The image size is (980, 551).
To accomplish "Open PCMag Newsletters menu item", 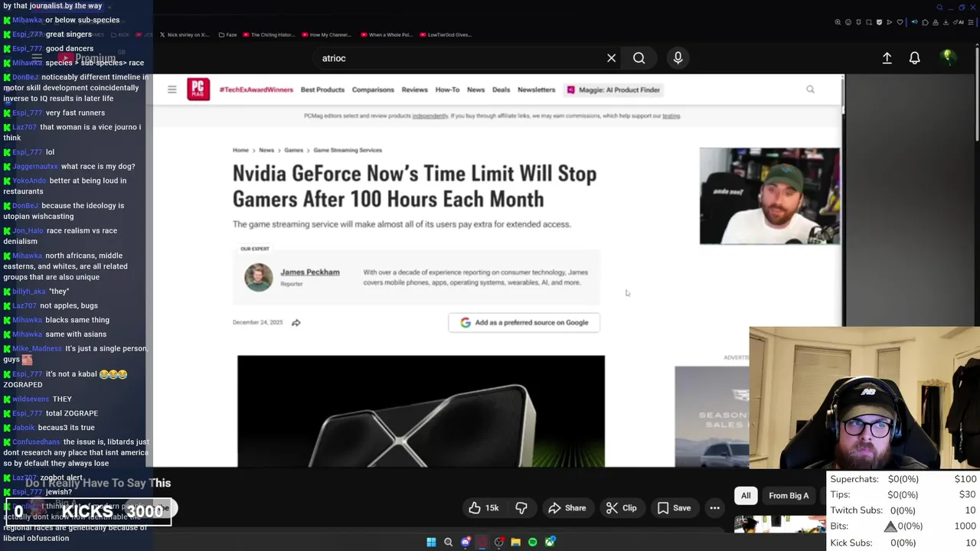I will pyautogui.click(x=536, y=90).
